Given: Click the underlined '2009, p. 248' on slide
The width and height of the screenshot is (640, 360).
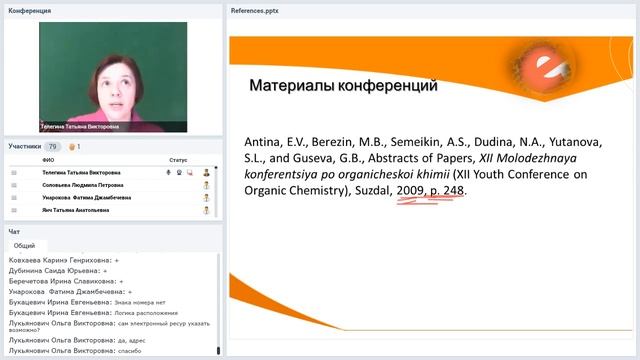Looking at the screenshot, I should [x=430, y=191].
